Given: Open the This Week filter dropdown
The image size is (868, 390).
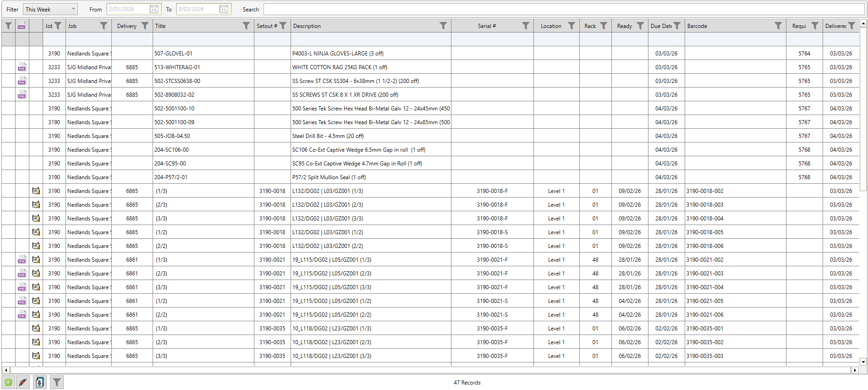Looking at the screenshot, I should (x=50, y=9).
